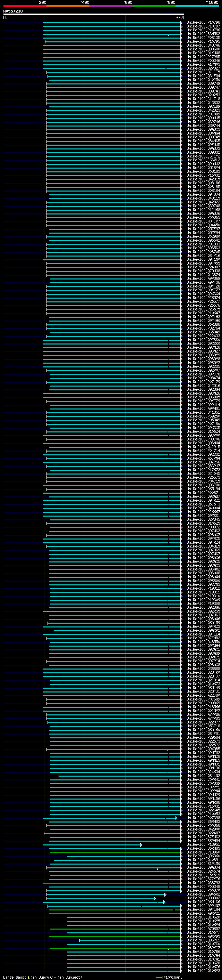Select the UniRef100_P07180 label

[x=203, y=424]
